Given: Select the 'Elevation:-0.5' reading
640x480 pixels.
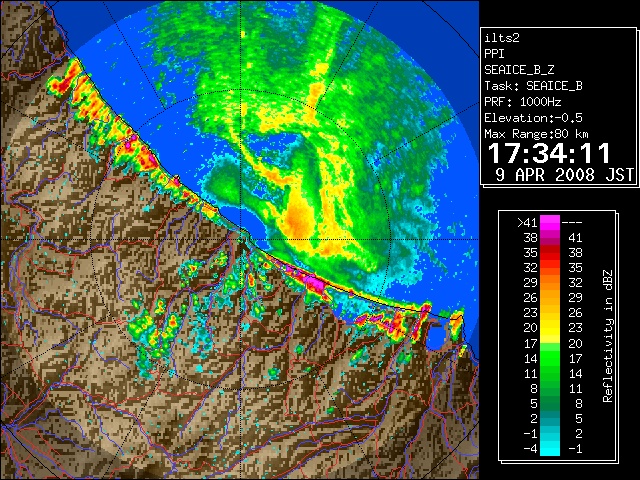Looking at the screenshot, I should coord(533,118).
